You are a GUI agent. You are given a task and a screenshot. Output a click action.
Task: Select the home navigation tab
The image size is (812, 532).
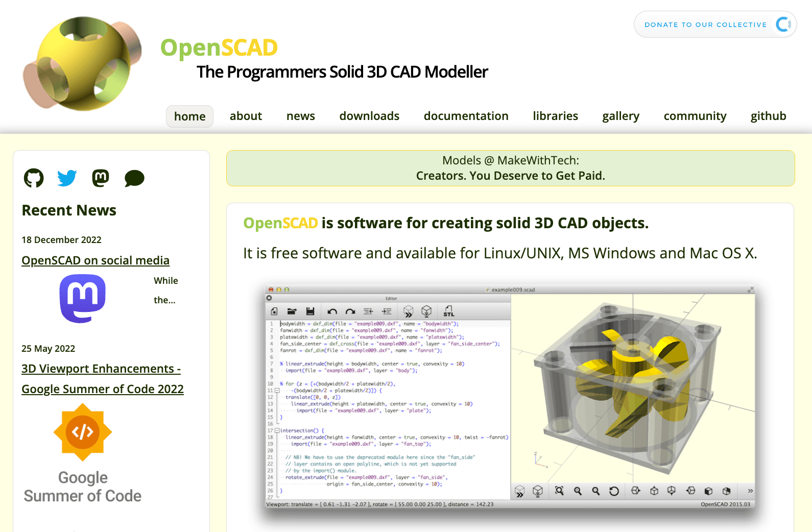(189, 116)
